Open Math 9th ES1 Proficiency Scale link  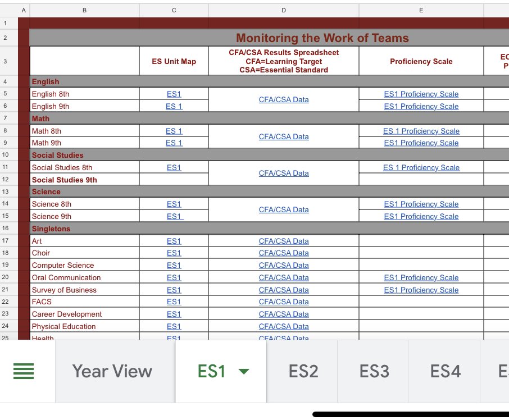click(421, 143)
